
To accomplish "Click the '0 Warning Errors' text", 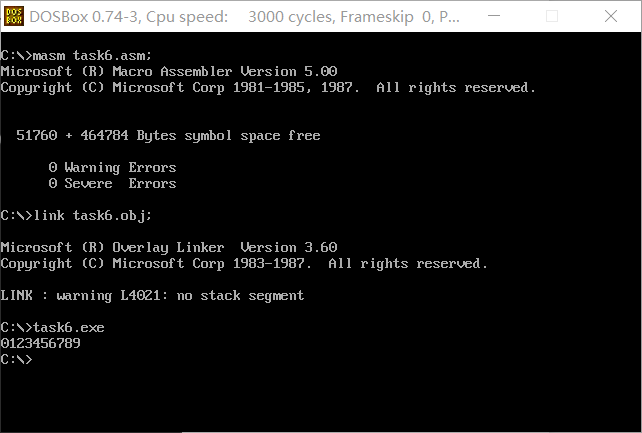I will 112,168.
